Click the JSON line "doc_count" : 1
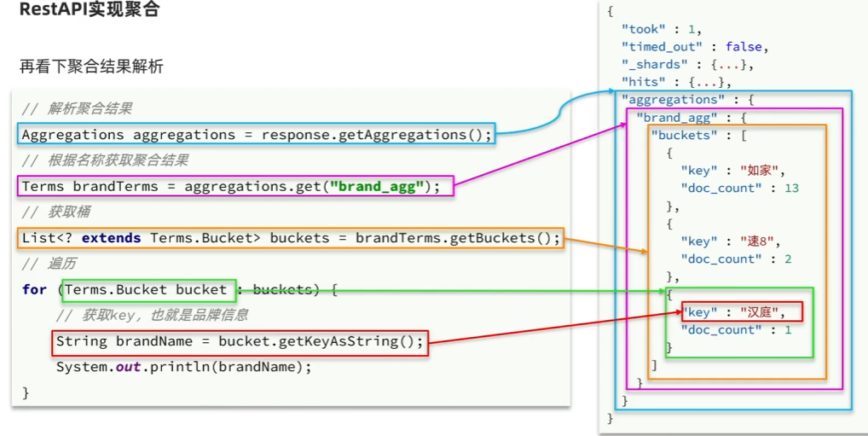Image resolution: width=868 pixels, height=436 pixels. click(x=736, y=330)
